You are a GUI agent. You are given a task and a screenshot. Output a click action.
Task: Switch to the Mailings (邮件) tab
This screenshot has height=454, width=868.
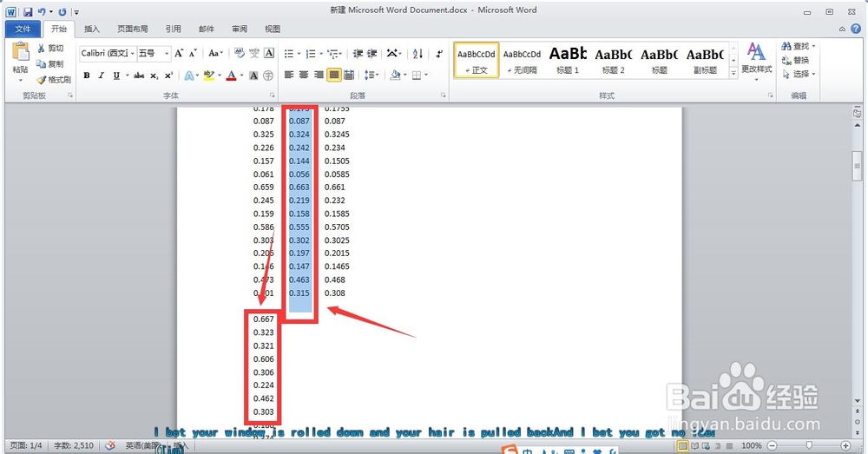(207, 29)
